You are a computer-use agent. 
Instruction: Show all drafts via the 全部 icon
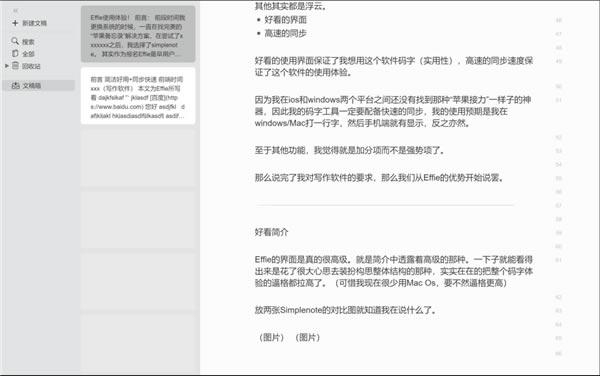coord(15,54)
